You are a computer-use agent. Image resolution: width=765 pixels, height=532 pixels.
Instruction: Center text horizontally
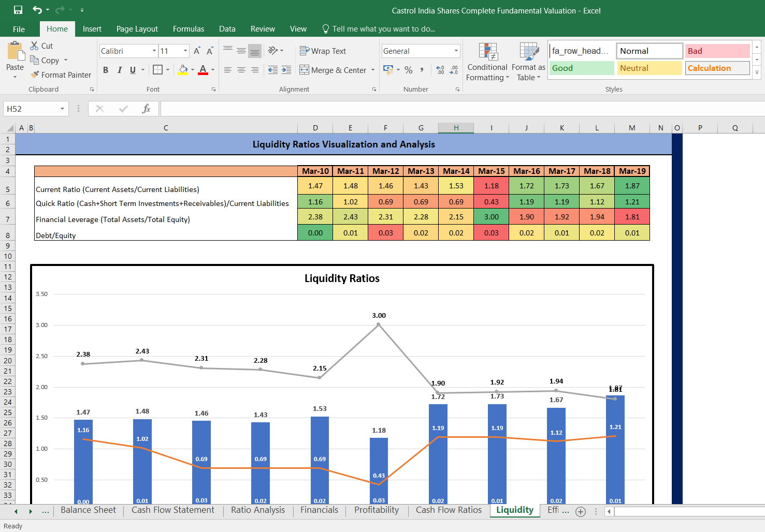click(x=241, y=70)
